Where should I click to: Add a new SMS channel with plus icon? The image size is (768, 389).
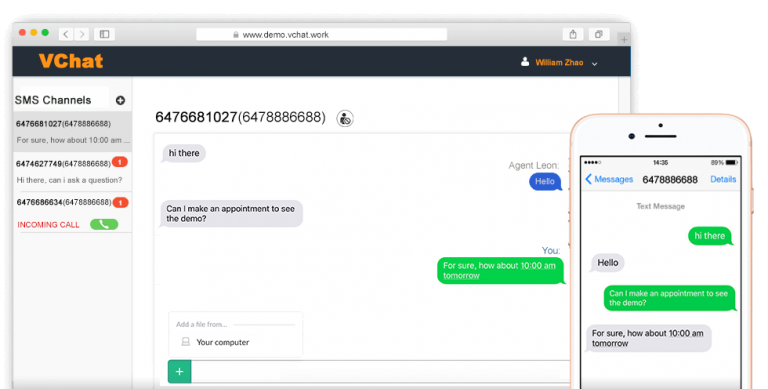(x=120, y=100)
